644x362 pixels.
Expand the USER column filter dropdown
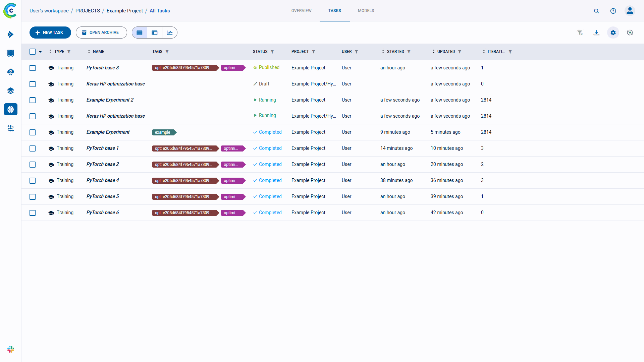coord(357,52)
